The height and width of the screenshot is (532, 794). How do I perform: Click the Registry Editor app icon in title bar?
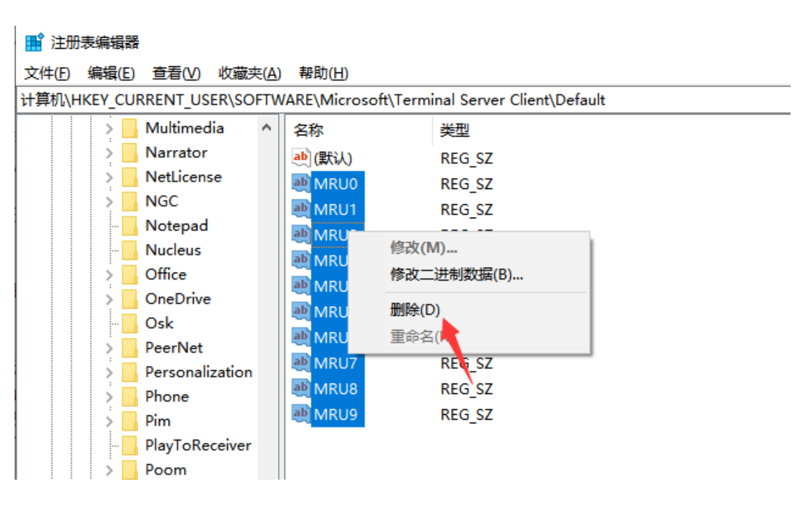[x=34, y=43]
